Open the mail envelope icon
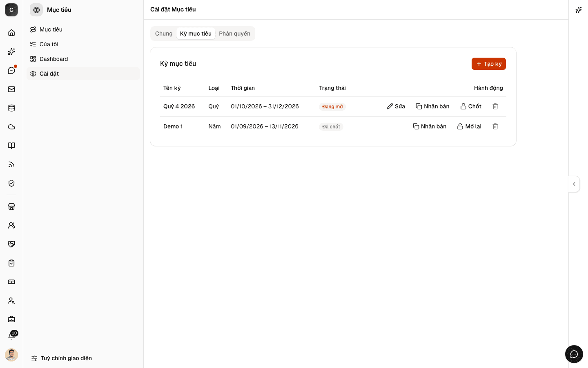 (11, 89)
